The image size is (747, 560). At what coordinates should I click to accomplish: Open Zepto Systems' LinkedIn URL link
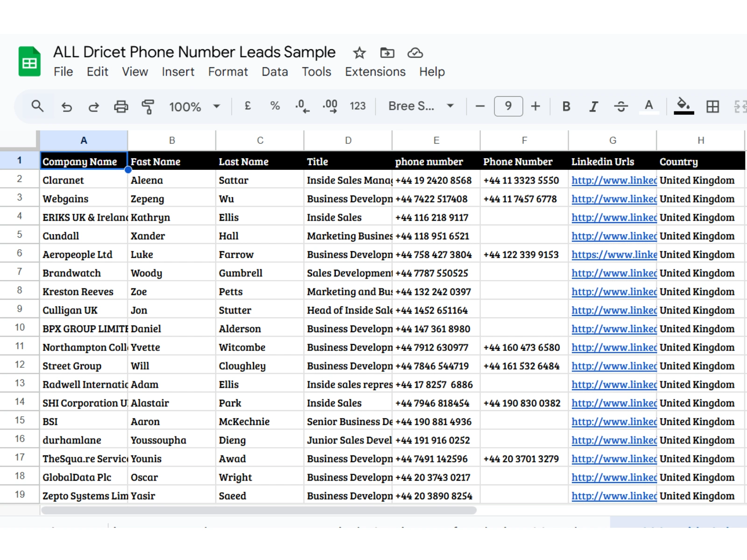pos(614,496)
